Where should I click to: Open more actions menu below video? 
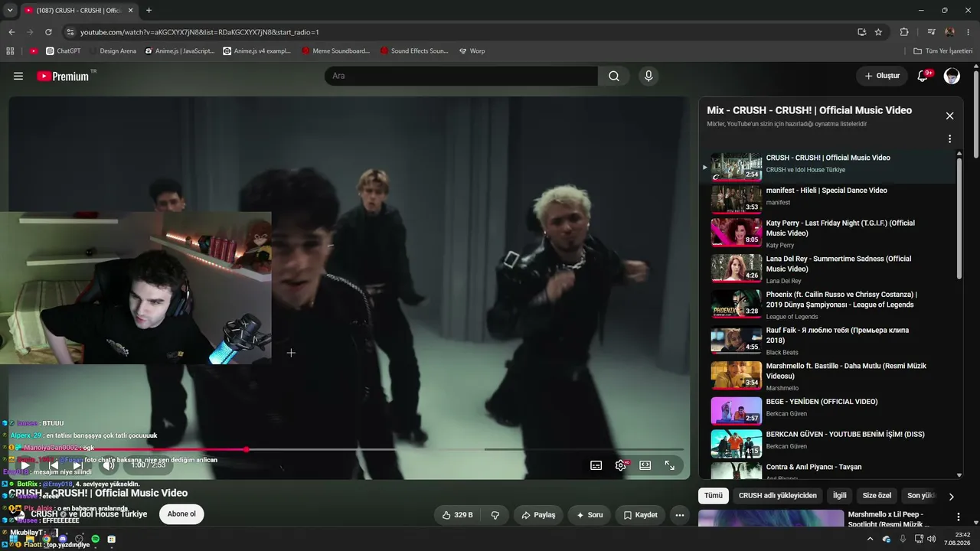(x=679, y=515)
